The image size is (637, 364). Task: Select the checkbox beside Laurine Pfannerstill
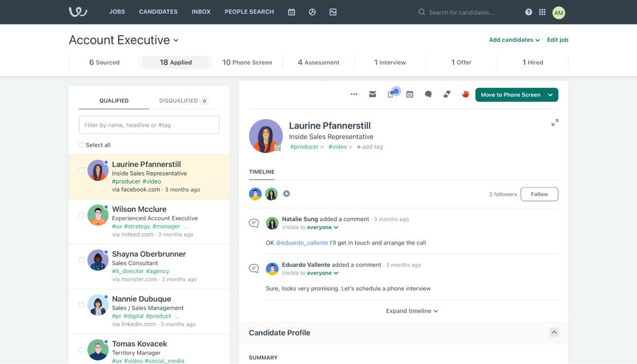point(81,170)
